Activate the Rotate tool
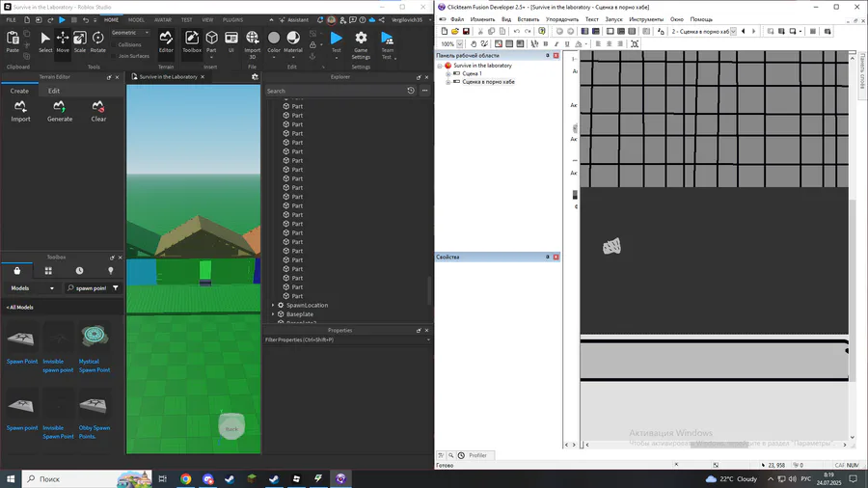 tap(98, 41)
